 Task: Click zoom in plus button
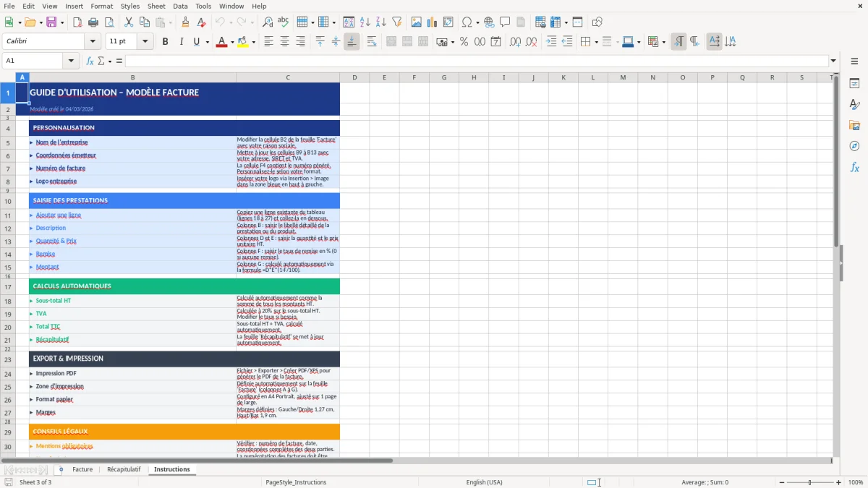coord(839,482)
